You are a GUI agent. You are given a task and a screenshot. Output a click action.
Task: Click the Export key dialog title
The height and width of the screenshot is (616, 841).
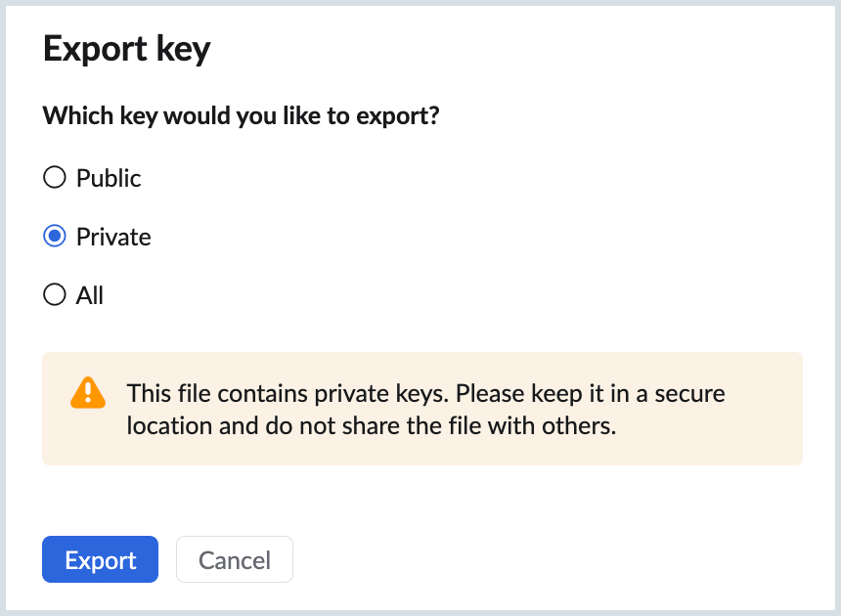coord(126,48)
